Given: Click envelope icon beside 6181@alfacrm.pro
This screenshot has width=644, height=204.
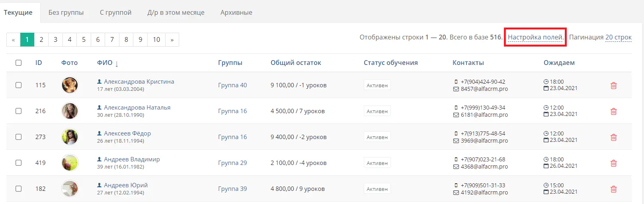Looking at the screenshot, I should coord(456,115).
